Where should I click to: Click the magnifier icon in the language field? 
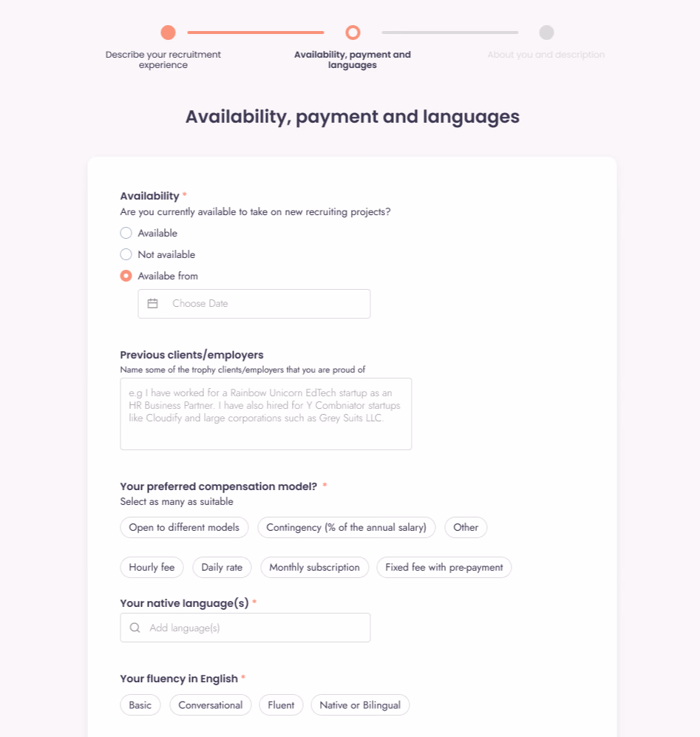(x=135, y=627)
